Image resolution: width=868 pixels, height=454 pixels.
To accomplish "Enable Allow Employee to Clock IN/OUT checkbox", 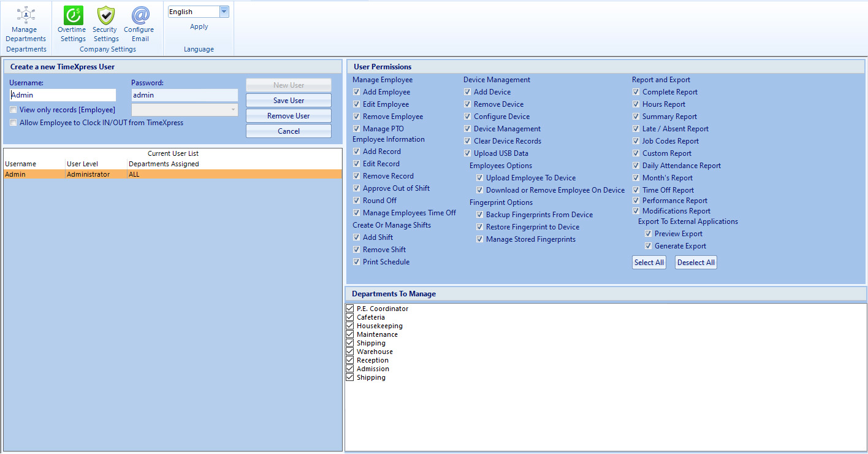I will [13, 123].
